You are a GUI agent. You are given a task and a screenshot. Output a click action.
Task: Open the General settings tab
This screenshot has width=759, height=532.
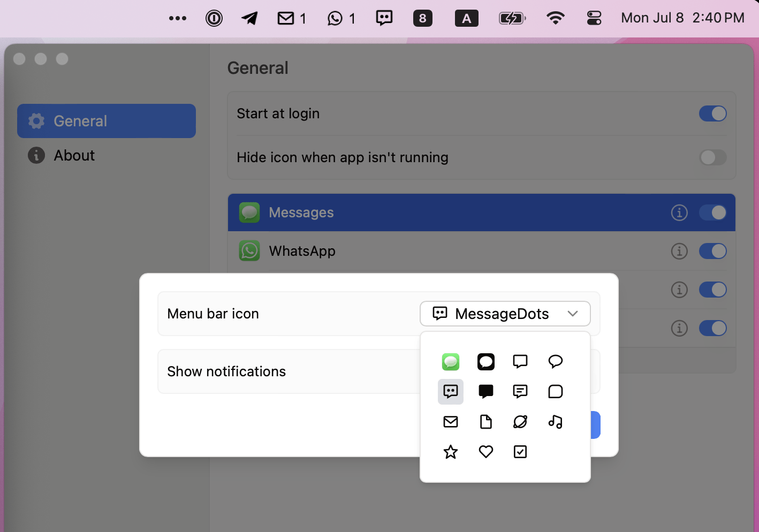(x=107, y=121)
